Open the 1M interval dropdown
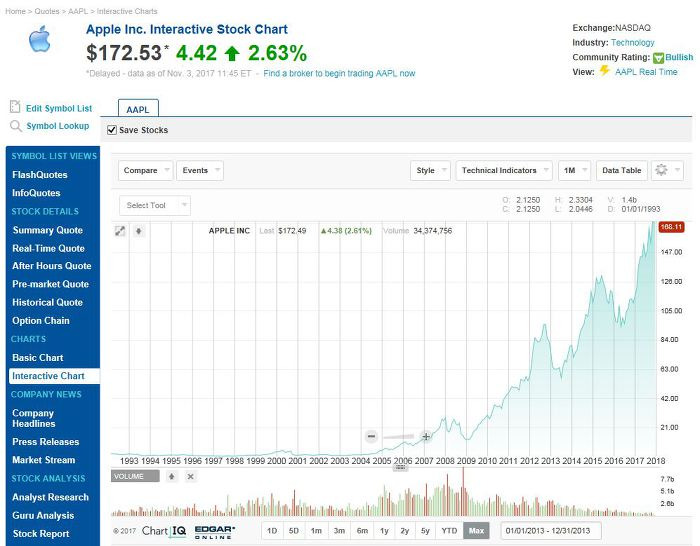 [575, 171]
